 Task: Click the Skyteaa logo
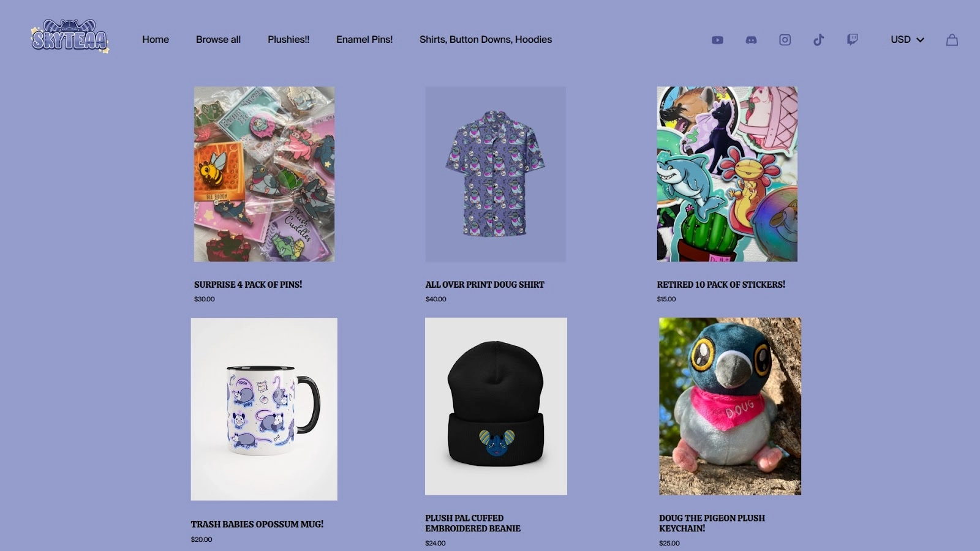(70, 37)
